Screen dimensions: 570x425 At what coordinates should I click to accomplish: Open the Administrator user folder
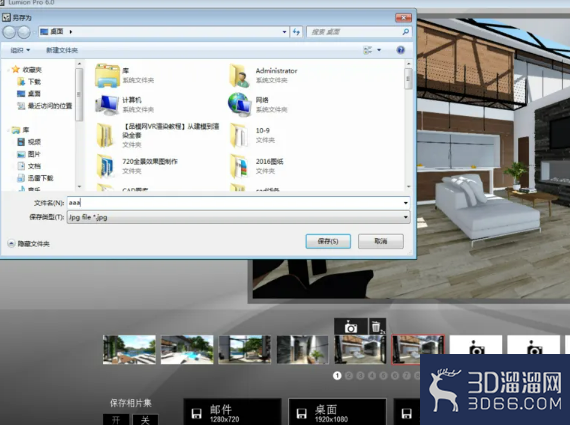coord(240,75)
